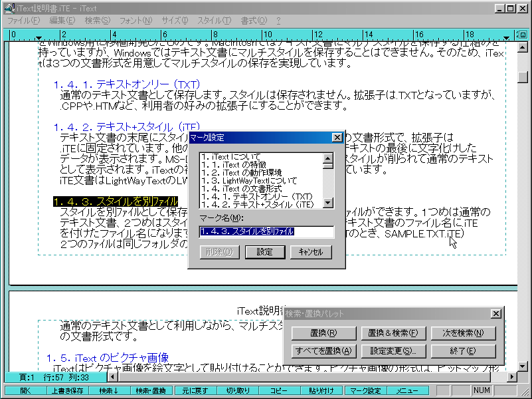Image resolution: width=532 pixels, height=399 pixels.
Task: Maximize the iText window
Action: point(510,9)
